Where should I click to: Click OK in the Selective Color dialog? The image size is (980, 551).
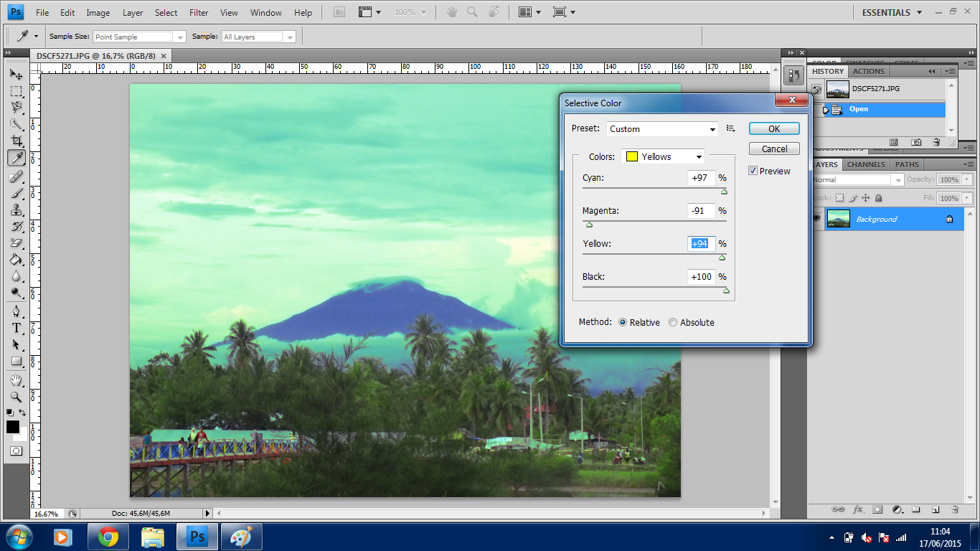click(x=774, y=128)
